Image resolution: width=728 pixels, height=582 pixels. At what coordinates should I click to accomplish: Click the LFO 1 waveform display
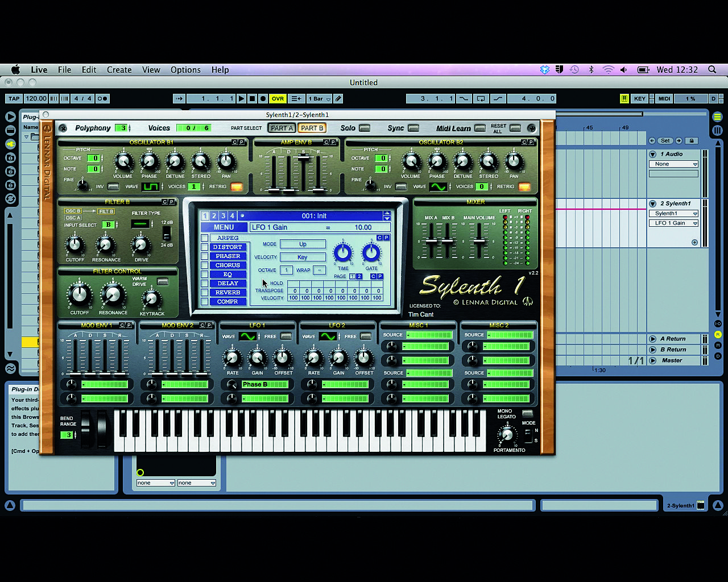[247, 336]
